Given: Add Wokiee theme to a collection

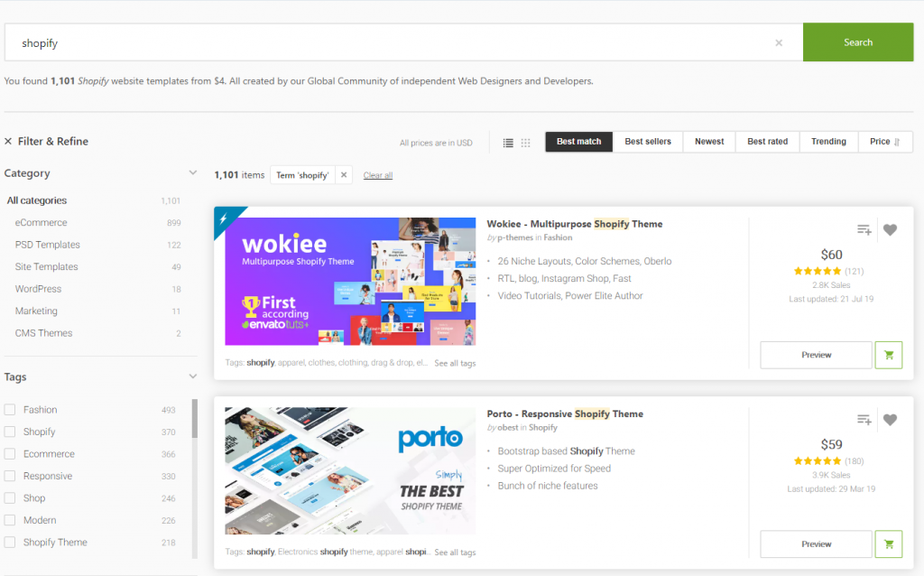Looking at the screenshot, I should pos(864,230).
